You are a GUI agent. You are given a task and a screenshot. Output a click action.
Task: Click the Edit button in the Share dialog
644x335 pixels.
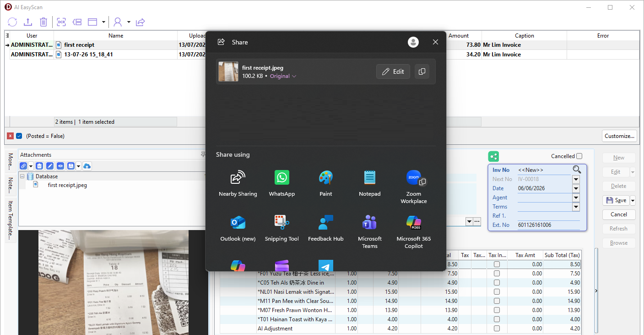click(x=393, y=71)
